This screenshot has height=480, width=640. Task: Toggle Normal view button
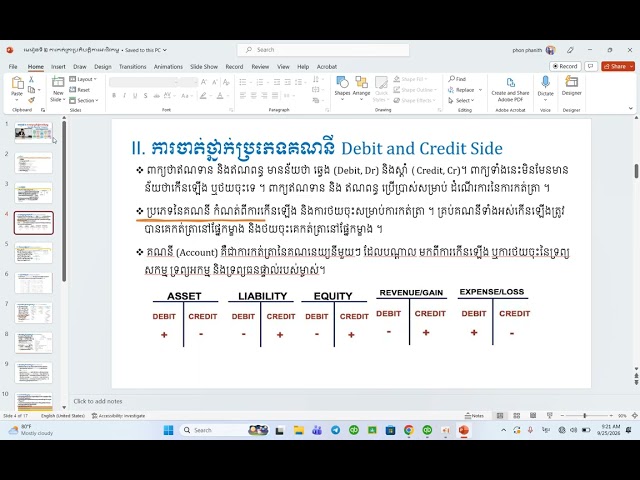point(500,416)
